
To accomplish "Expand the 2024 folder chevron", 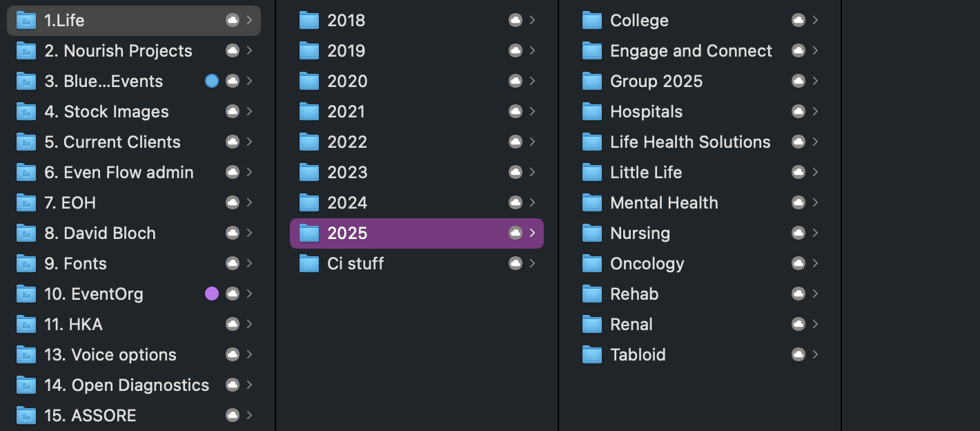I will coord(532,203).
